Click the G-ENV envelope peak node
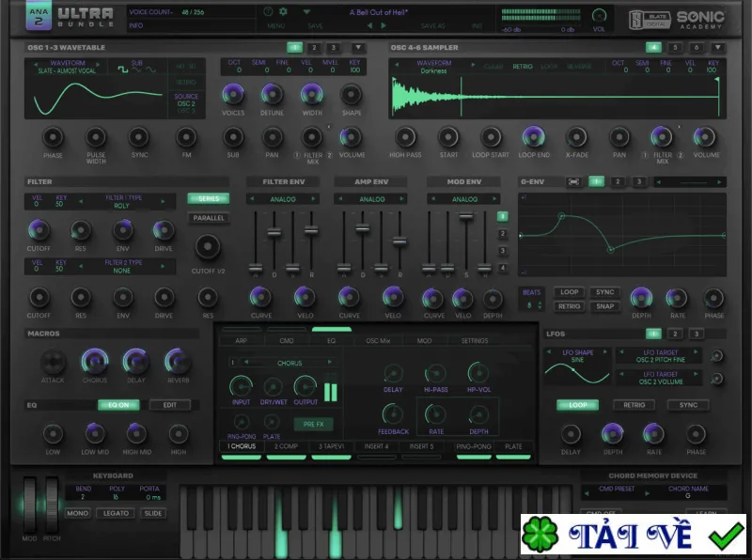This screenshot has height=560, width=752. point(561,216)
